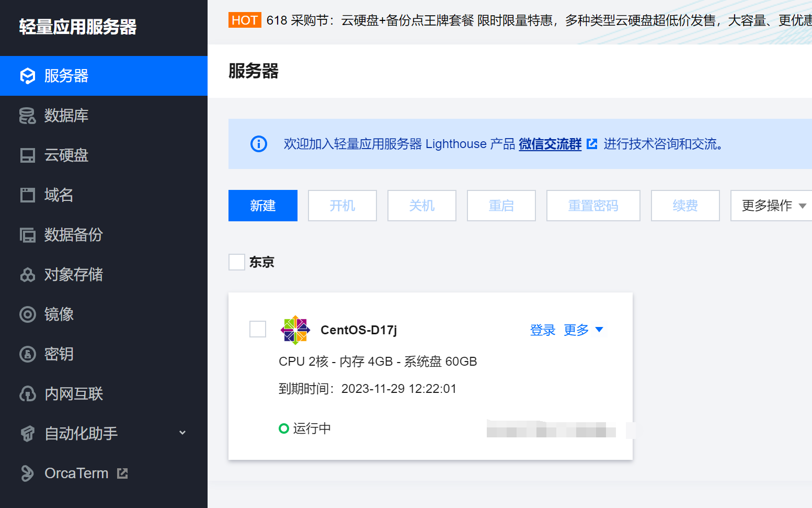Click external link icon beside OrcaTerm
Image resolution: width=812 pixels, height=508 pixels.
tap(122, 473)
